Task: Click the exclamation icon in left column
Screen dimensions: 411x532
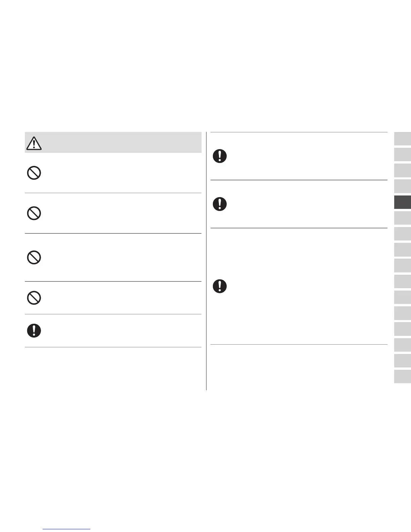Action: (x=34, y=331)
